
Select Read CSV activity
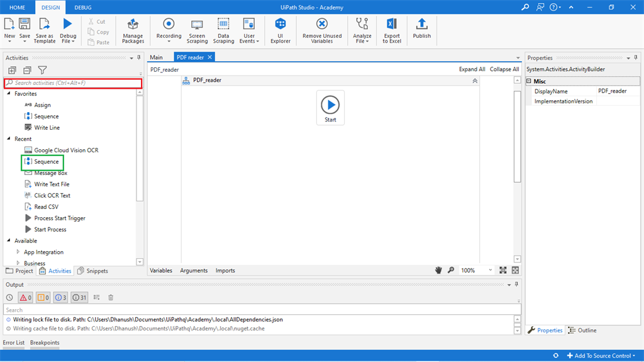click(x=41, y=206)
